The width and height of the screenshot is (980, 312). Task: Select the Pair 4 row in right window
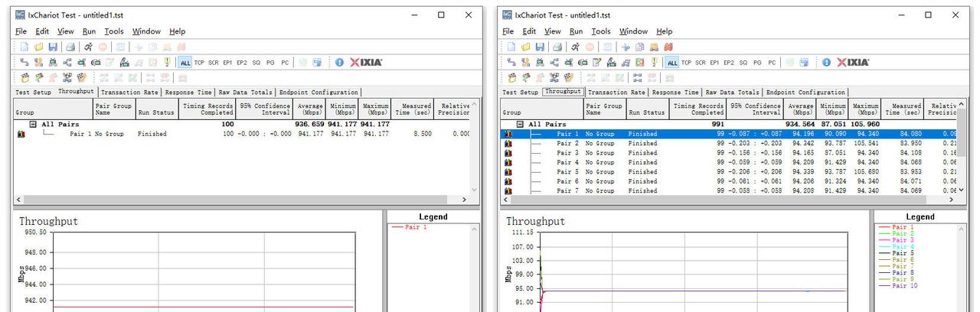click(568, 162)
